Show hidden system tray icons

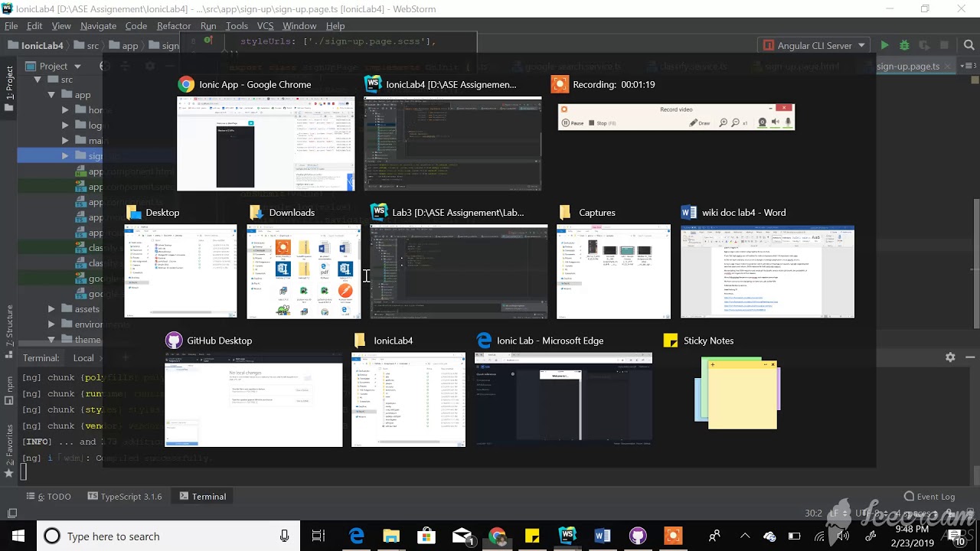coord(745,536)
